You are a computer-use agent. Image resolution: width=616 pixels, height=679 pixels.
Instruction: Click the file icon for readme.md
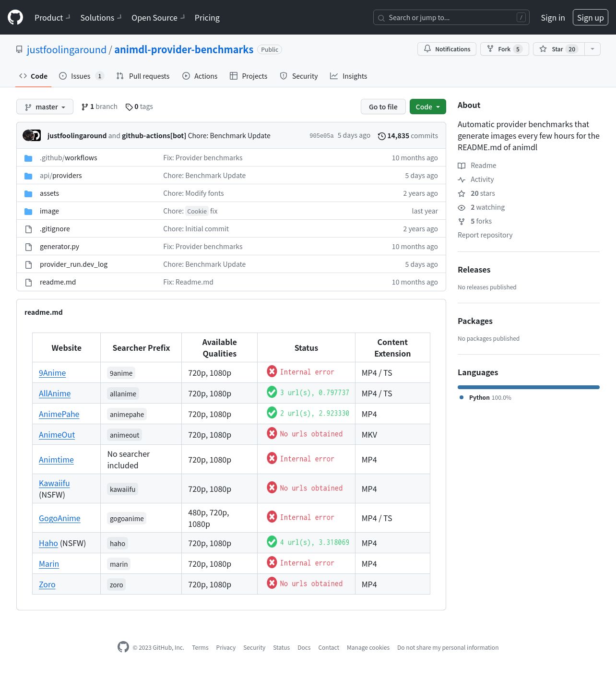(x=28, y=282)
